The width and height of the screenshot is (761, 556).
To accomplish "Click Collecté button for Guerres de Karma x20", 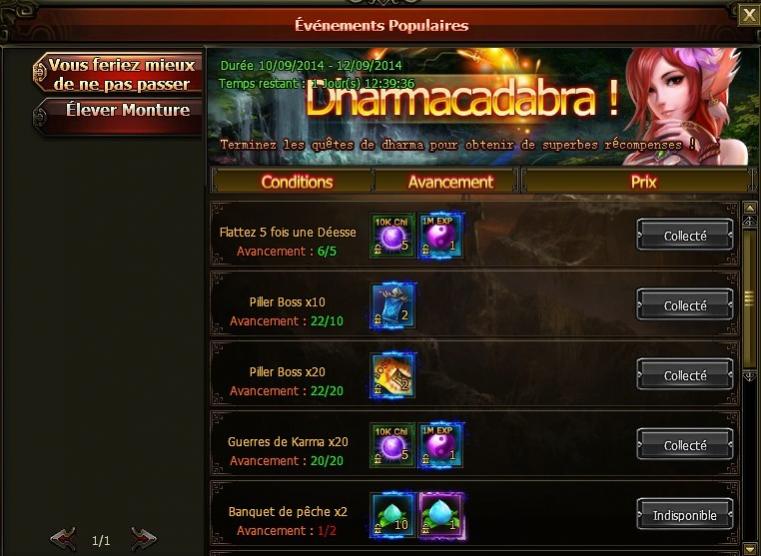I will coord(684,445).
